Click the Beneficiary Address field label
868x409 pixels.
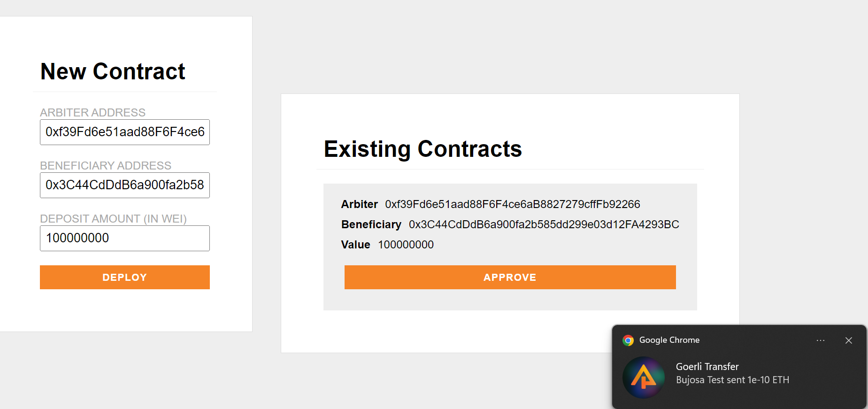106,165
